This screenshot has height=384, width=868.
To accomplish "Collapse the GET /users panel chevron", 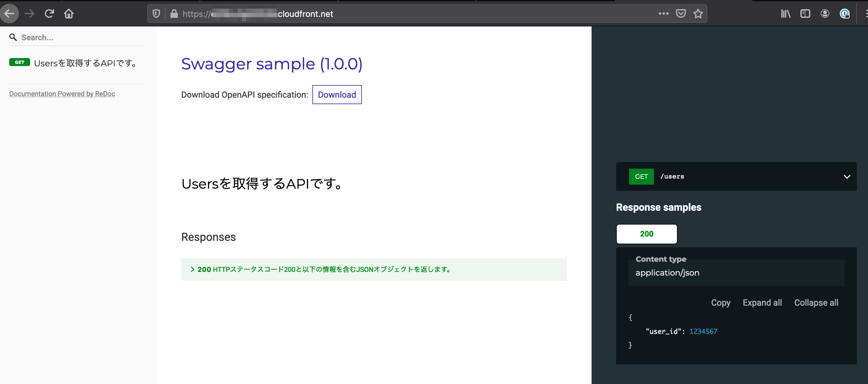I will (x=846, y=176).
